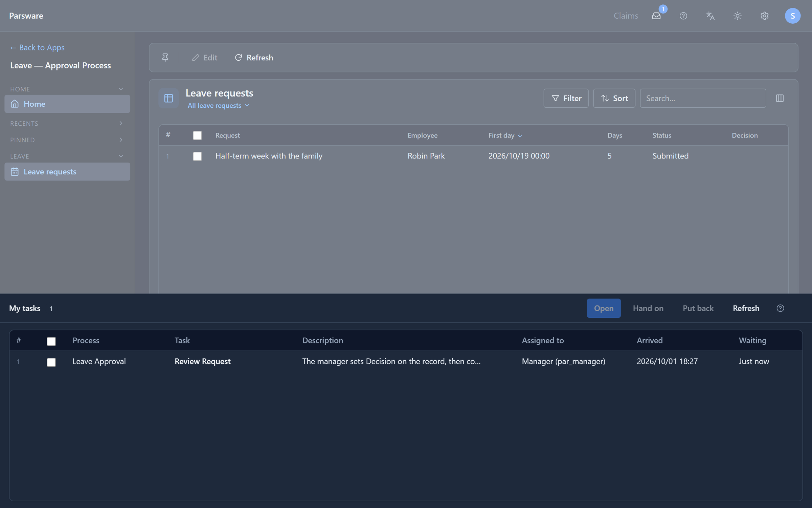Toggle the light theme sun icon

click(x=738, y=16)
